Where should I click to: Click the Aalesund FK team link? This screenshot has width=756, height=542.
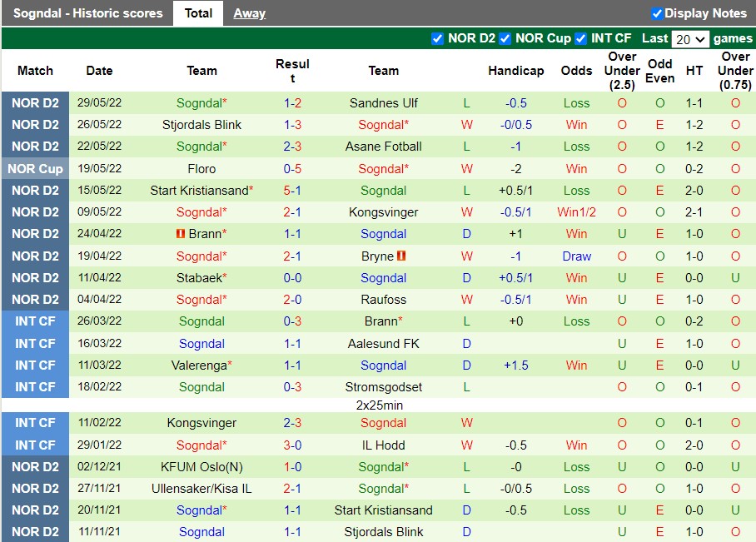point(383,343)
